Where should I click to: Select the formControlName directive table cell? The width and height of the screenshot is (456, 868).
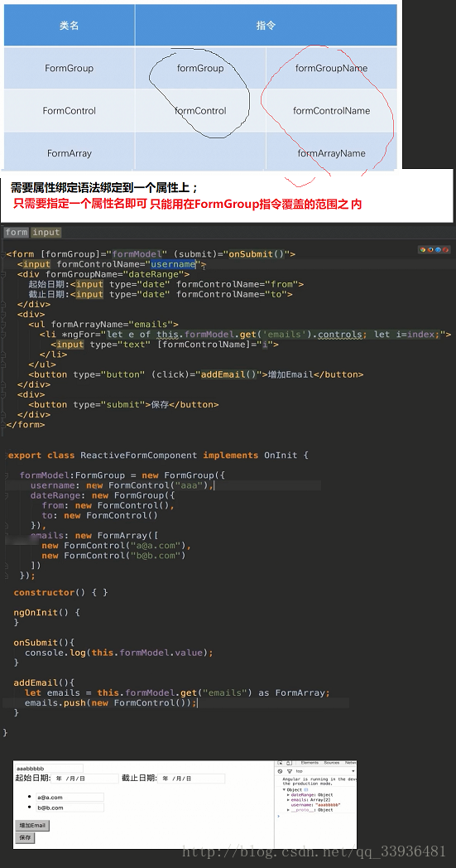tap(332, 111)
